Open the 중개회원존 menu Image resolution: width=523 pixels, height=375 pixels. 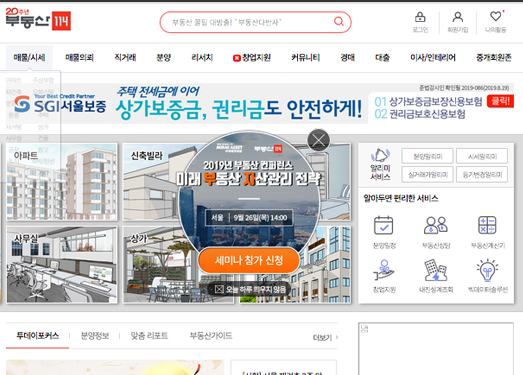(494, 57)
